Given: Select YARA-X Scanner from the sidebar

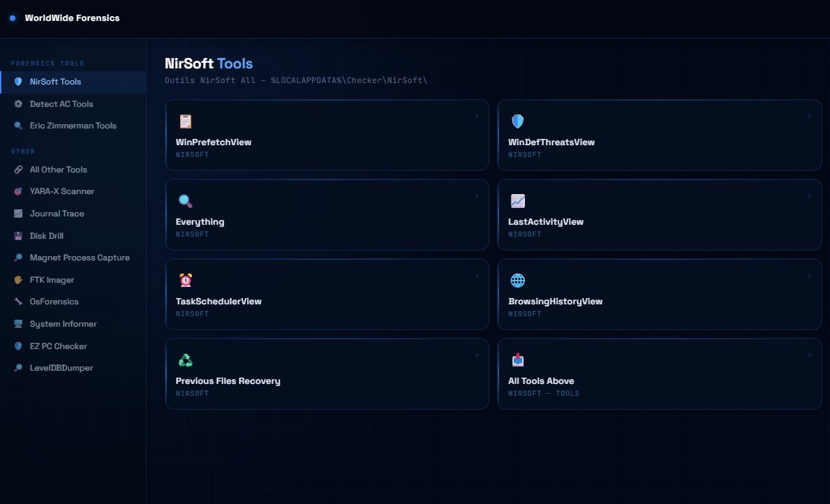Looking at the screenshot, I should pos(73,191).
